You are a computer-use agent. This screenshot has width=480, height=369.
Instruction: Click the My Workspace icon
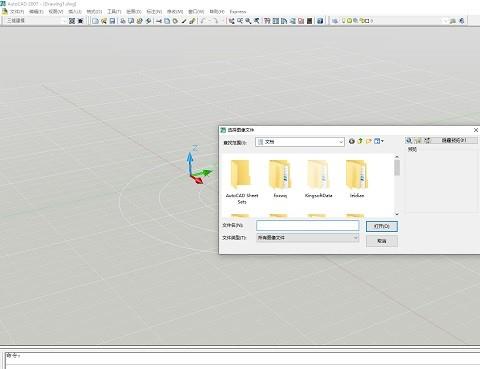click(80, 21)
